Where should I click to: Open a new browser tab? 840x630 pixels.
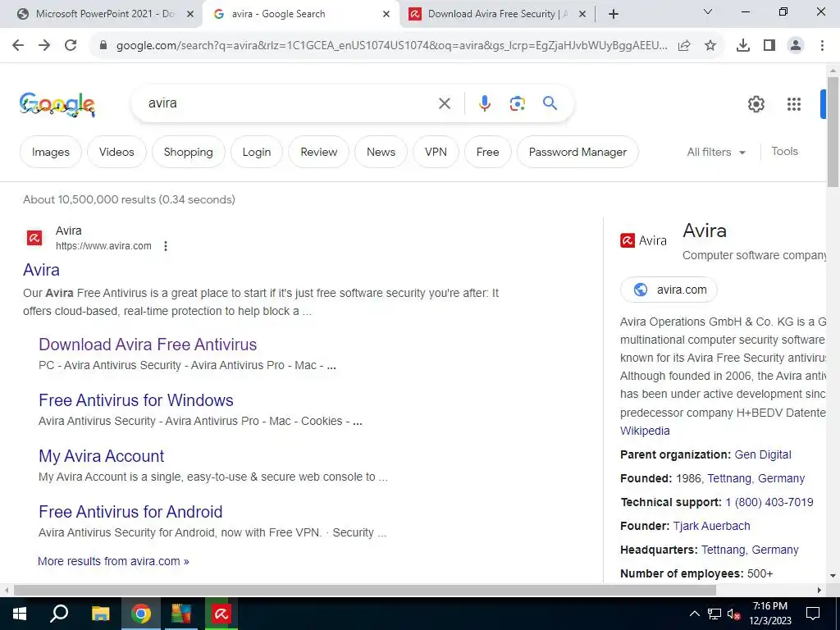point(614,14)
